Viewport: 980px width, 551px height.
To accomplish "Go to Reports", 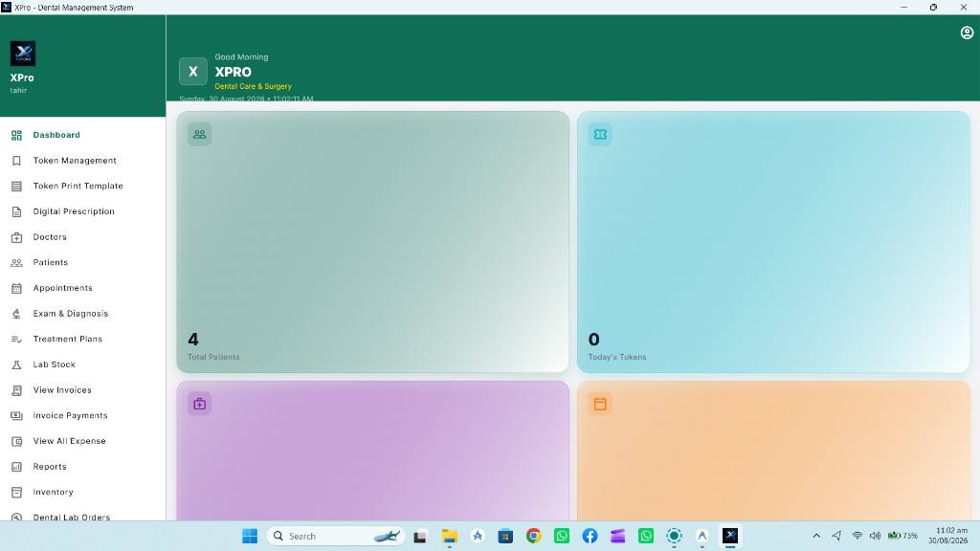I will coord(82,467).
